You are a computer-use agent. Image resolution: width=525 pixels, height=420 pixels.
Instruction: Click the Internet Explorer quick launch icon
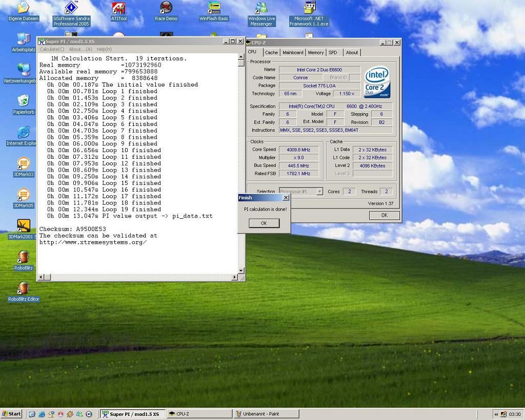click(42, 414)
